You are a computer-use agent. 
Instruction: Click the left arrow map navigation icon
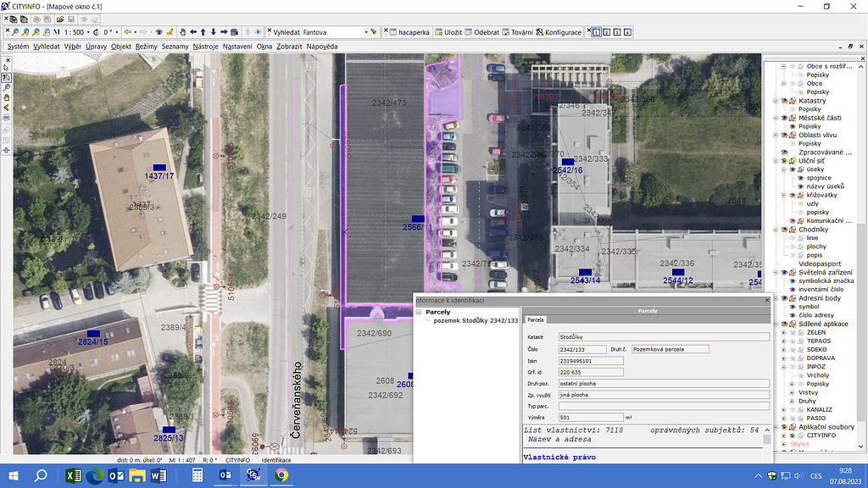pyautogui.click(x=193, y=32)
